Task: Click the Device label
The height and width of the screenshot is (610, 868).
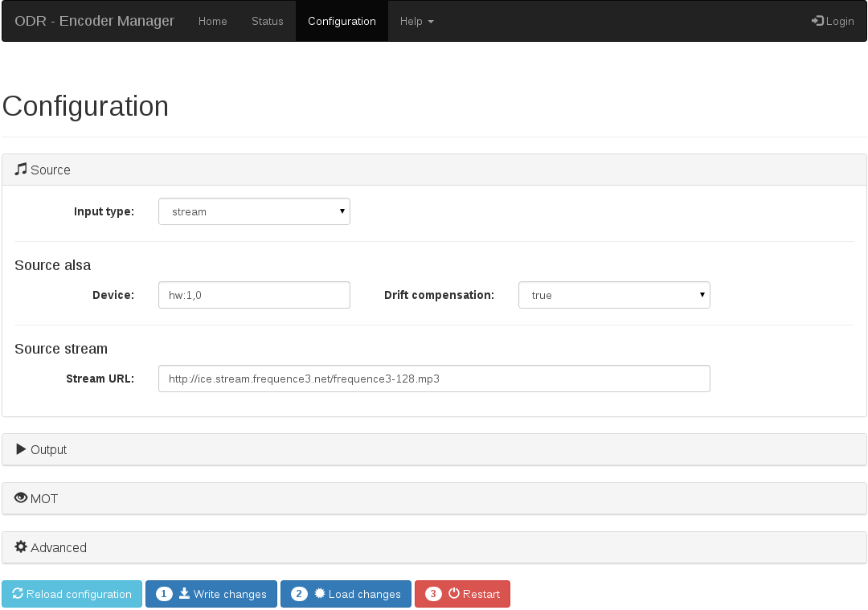Action: pyautogui.click(x=113, y=295)
